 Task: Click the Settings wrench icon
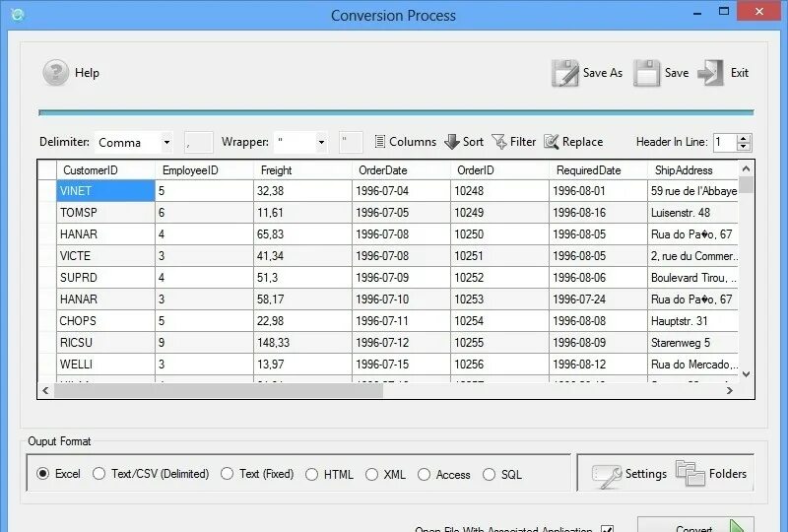(x=607, y=475)
